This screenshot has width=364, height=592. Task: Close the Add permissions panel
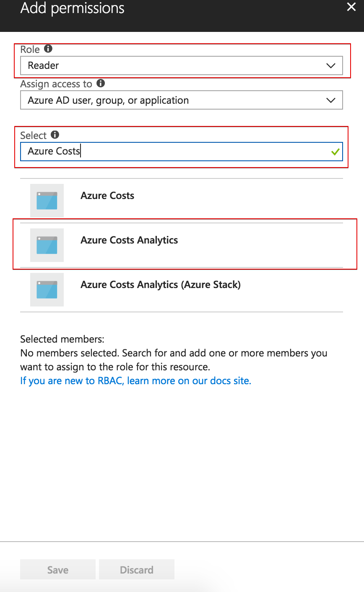(351, 7)
